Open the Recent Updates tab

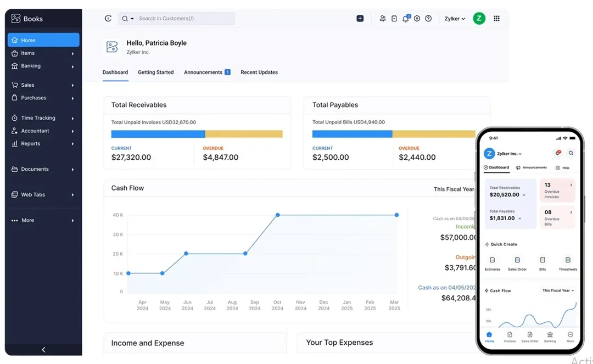tap(259, 72)
